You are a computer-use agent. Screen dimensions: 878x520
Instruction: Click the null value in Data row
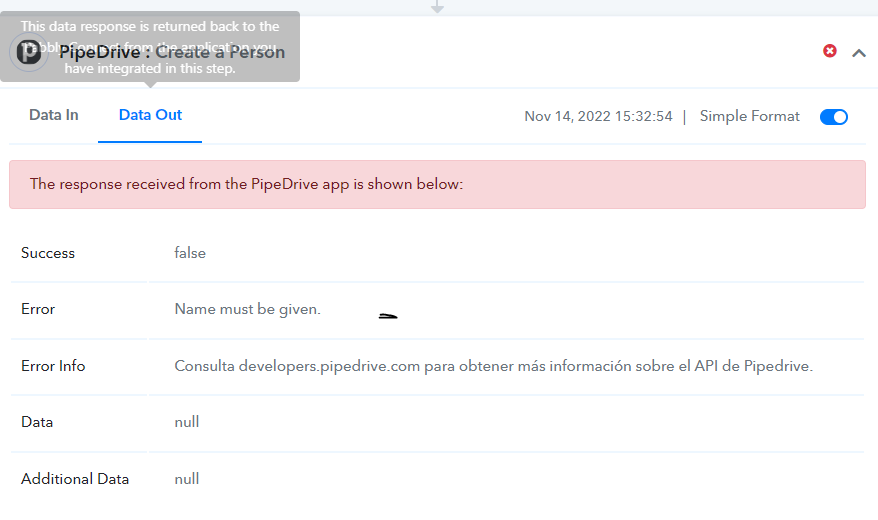(x=186, y=422)
